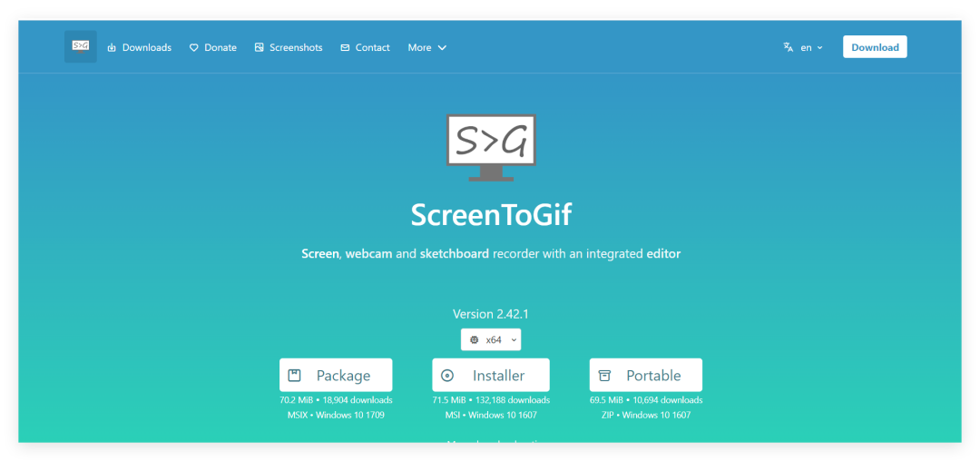The width and height of the screenshot is (980, 461).
Task: Open the x64 architecture selector
Action: [x=491, y=339]
